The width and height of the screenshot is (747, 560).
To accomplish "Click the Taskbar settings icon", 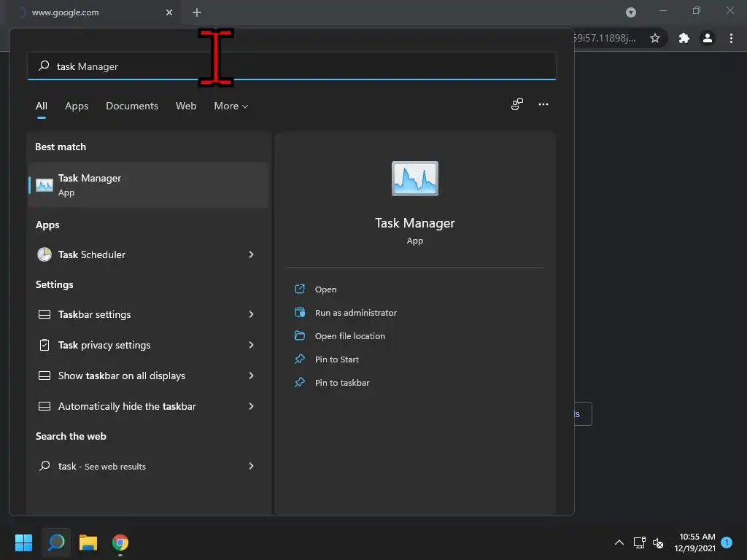I will (x=44, y=314).
